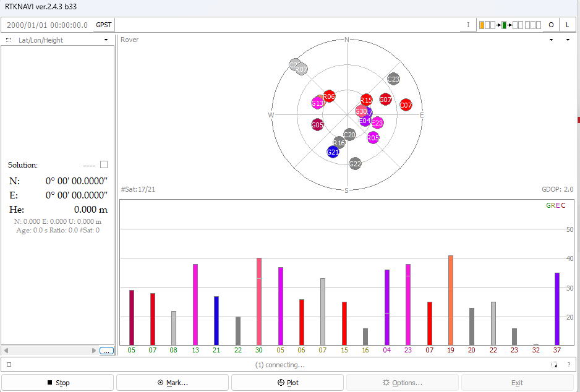Open the rightmost dropdown arrow in Rover plot header

[568, 40]
